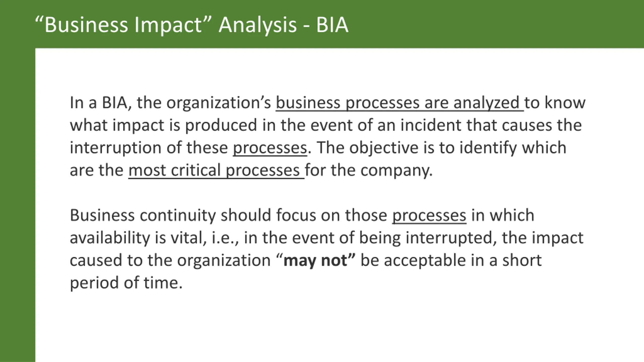Click underlined "processes" after "interruption of these"

pyautogui.click(x=270, y=148)
